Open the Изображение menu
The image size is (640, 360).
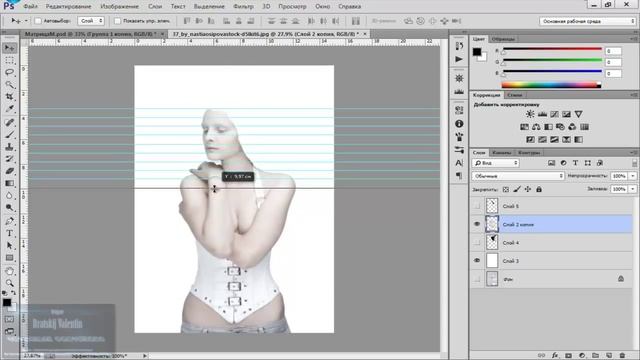120,7
